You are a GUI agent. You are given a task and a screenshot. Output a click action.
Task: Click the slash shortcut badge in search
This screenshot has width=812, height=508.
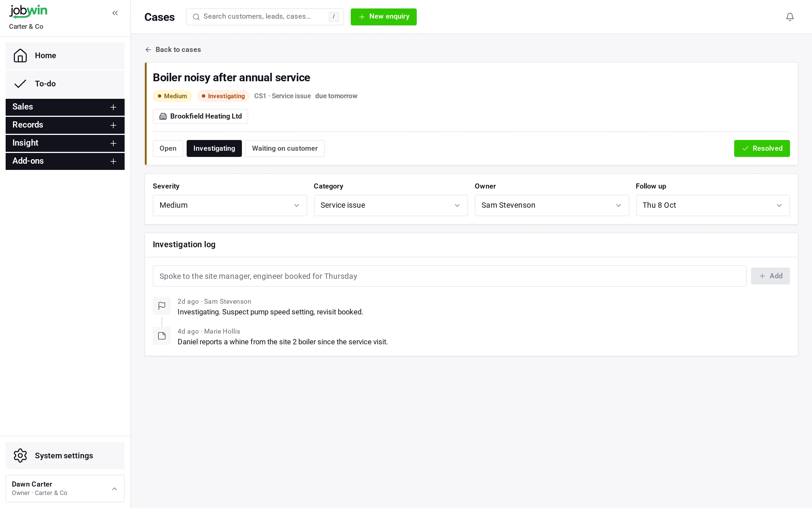pyautogui.click(x=334, y=16)
